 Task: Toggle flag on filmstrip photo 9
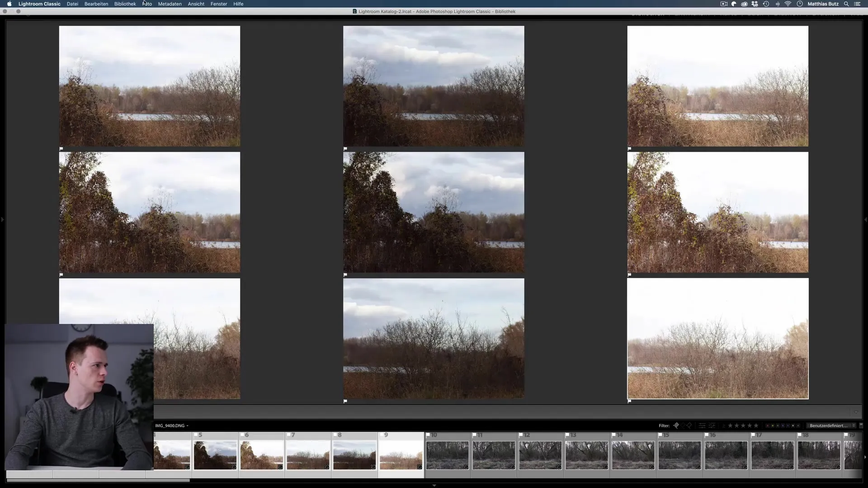382,435
